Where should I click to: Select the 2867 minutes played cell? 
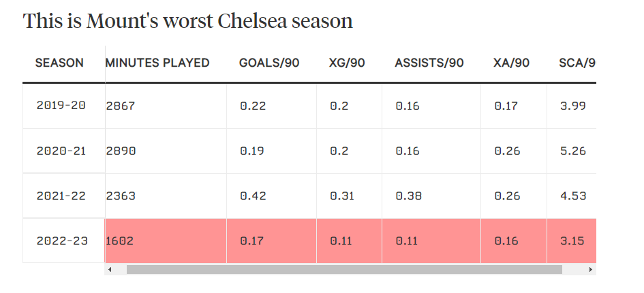pyautogui.click(x=121, y=106)
